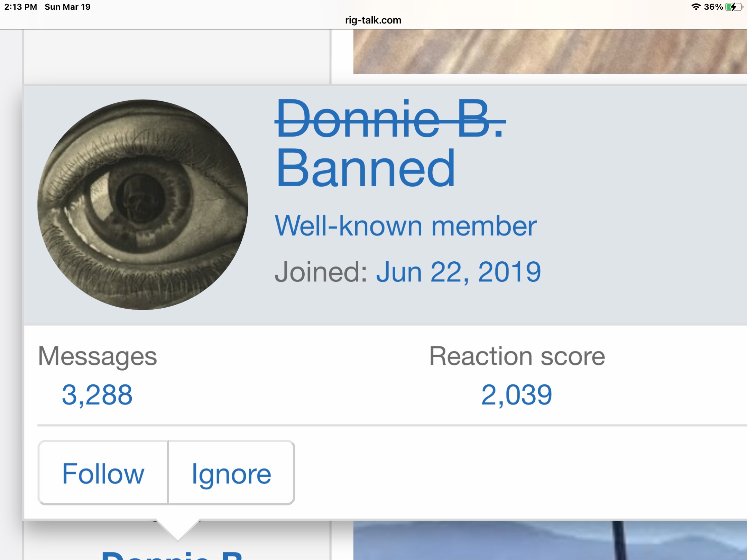
Task: Click the eye avatar profile picture
Action: click(x=142, y=205)
